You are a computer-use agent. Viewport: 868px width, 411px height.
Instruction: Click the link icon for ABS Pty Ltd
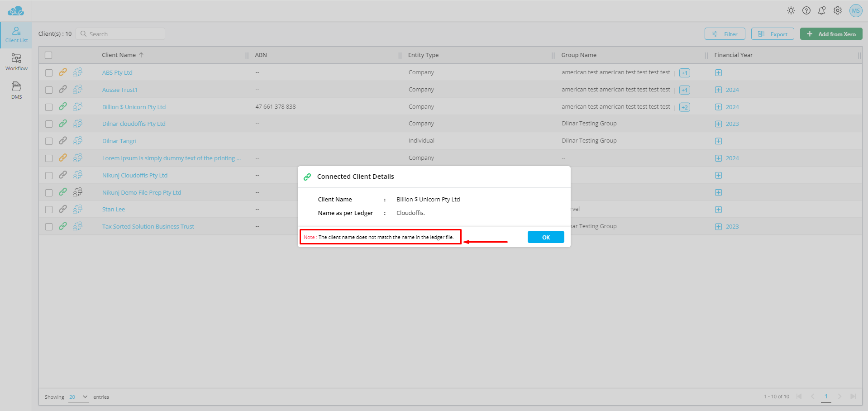(x=63, y=72)
